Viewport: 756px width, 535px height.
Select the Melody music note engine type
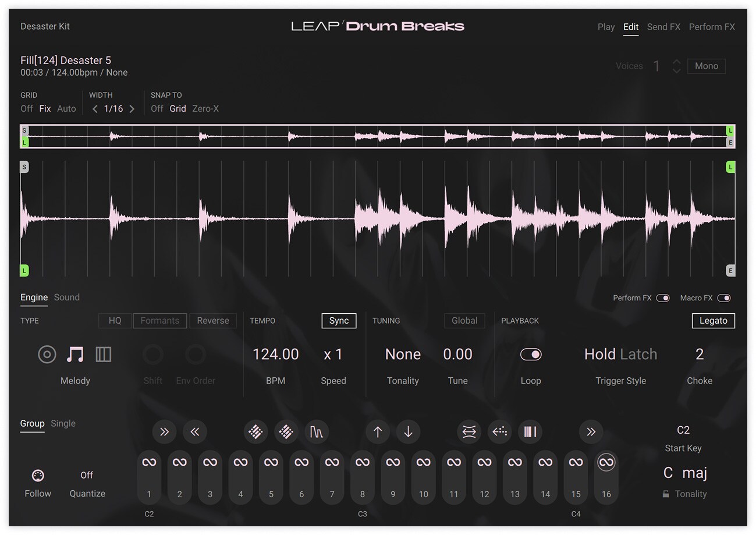click(x=75, y=354)
